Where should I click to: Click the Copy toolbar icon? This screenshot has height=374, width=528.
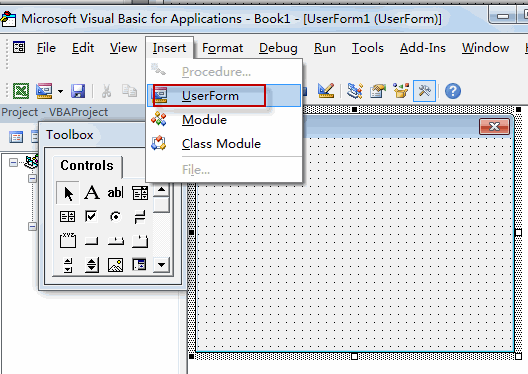[x=130, y=91]
